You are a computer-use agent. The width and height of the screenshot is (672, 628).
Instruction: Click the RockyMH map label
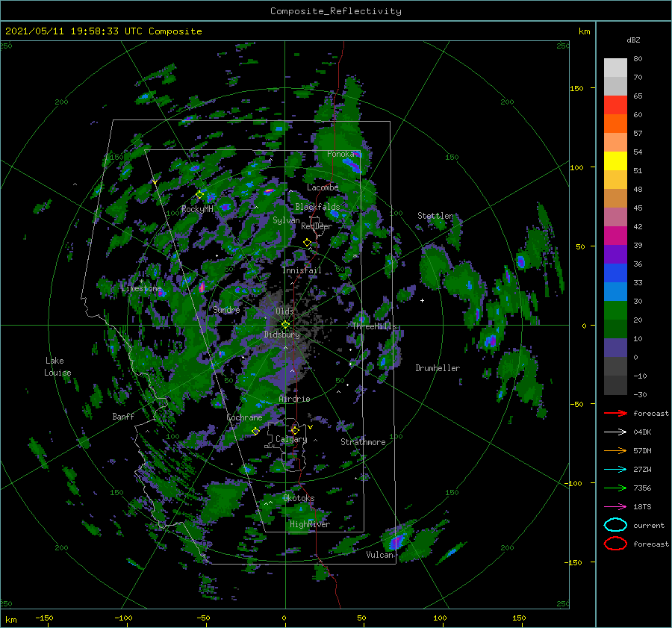[x=197, y=209]
